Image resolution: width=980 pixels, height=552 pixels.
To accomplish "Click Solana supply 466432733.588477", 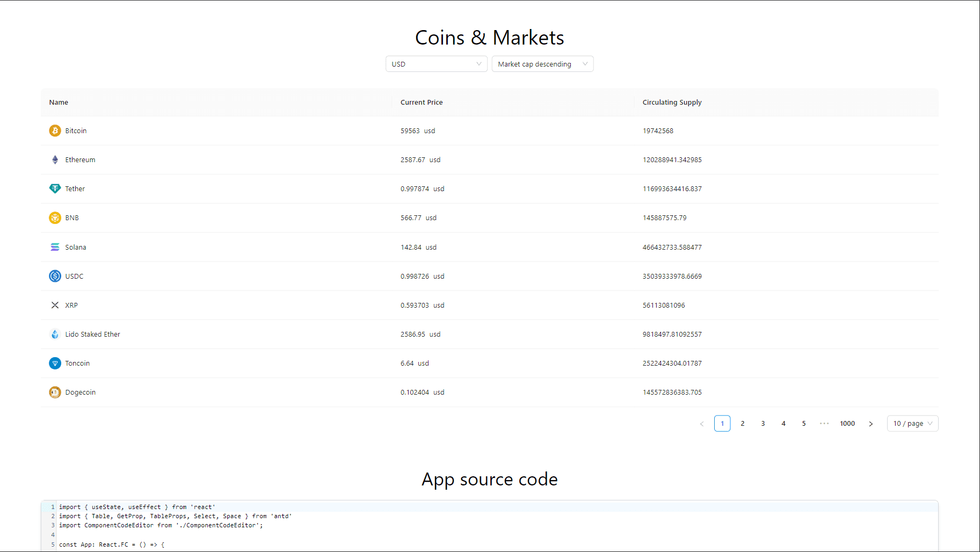I will tap(672, 247).
